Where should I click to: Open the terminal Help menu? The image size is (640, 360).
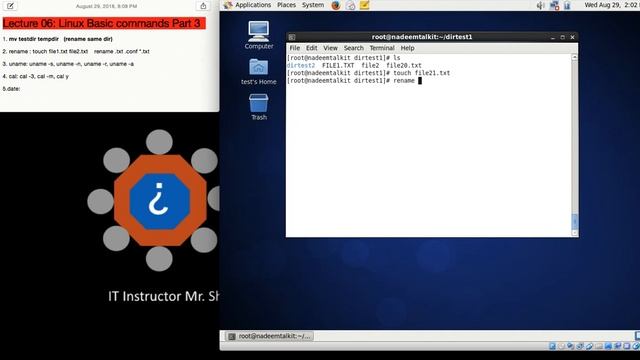click(407, 48)
